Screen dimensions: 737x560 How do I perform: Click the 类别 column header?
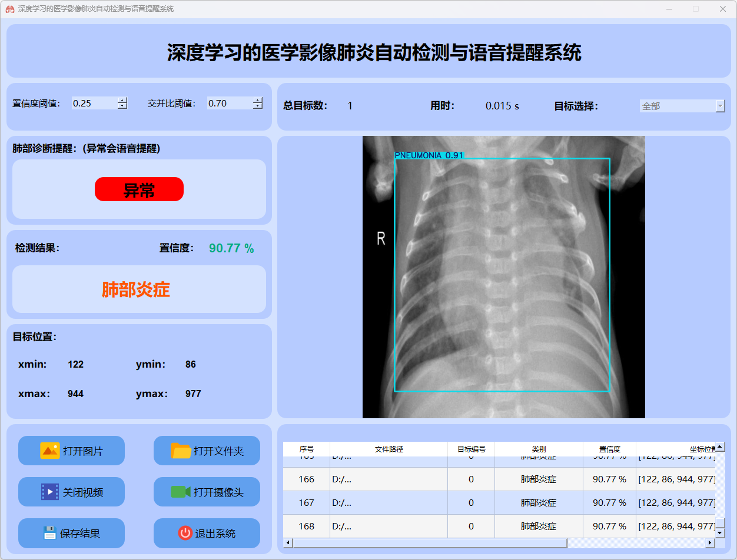tap(539, 449)
